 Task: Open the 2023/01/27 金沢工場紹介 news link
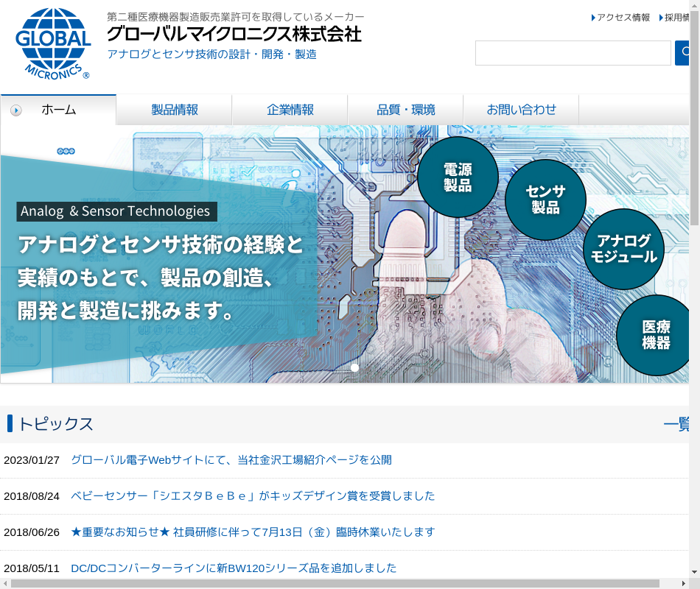(x=231, y=460)
